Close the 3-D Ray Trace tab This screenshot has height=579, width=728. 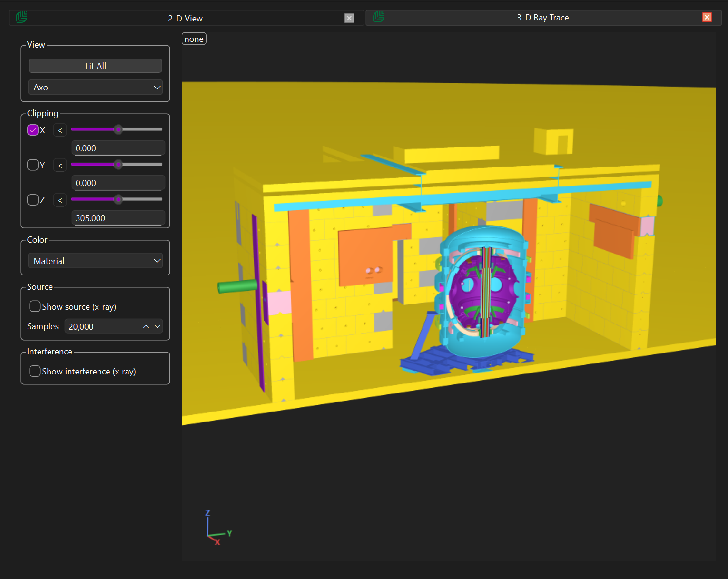point(707,17)
